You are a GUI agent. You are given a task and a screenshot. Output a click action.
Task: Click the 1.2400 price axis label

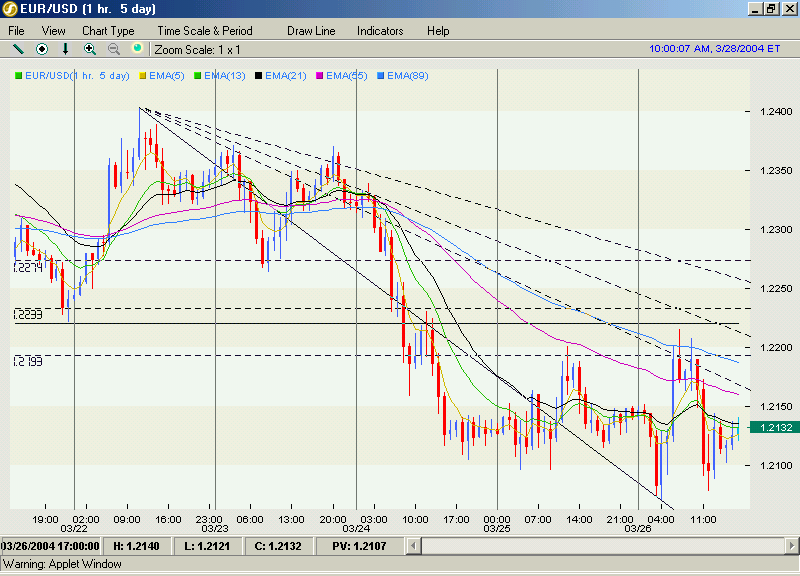click(776, 112)
